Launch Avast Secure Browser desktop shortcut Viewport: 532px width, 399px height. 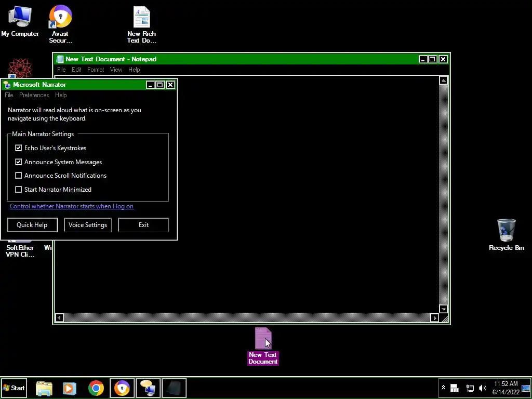[60, 24]
